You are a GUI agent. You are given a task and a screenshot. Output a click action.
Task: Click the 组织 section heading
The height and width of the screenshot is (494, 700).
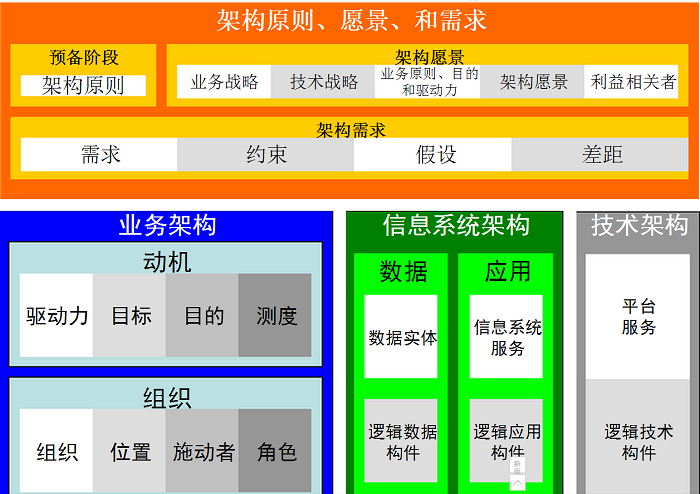click(167, 398)
